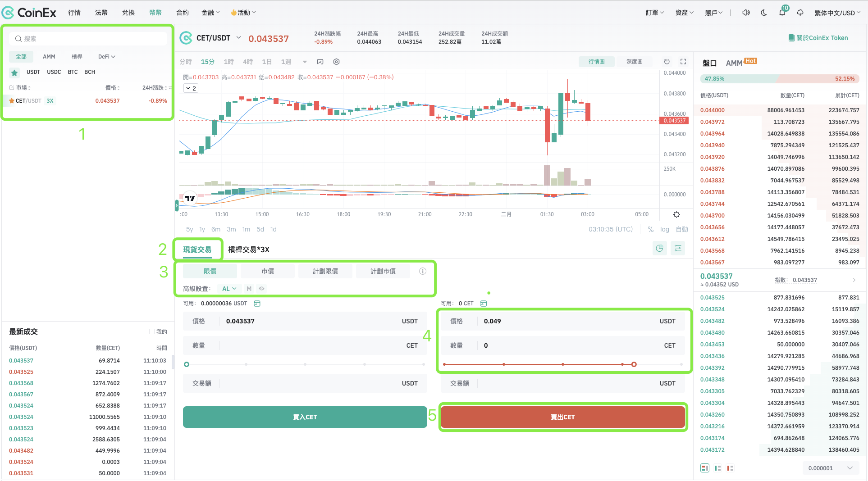
Task: Open the 金融 dropdown menu
Action: (x=210, y=13)
